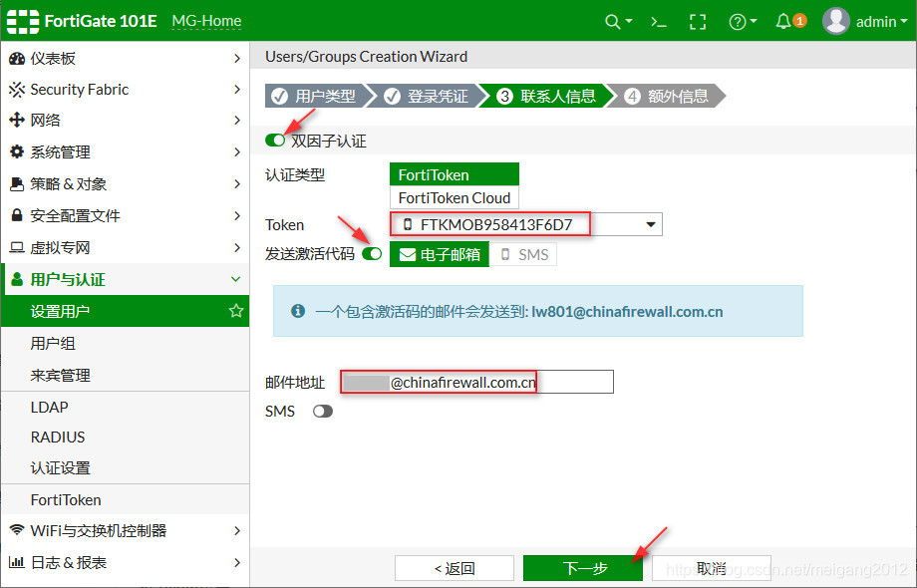This screenshot has width=917, height=588.
Task: Open the 设置用户 menu item
Action: click(126, 311)
